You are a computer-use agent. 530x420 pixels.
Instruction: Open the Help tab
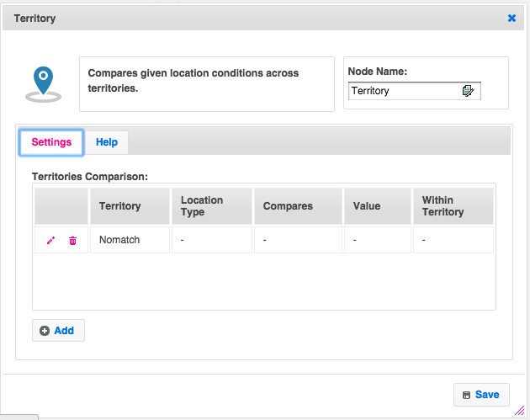tap(107, 142)
